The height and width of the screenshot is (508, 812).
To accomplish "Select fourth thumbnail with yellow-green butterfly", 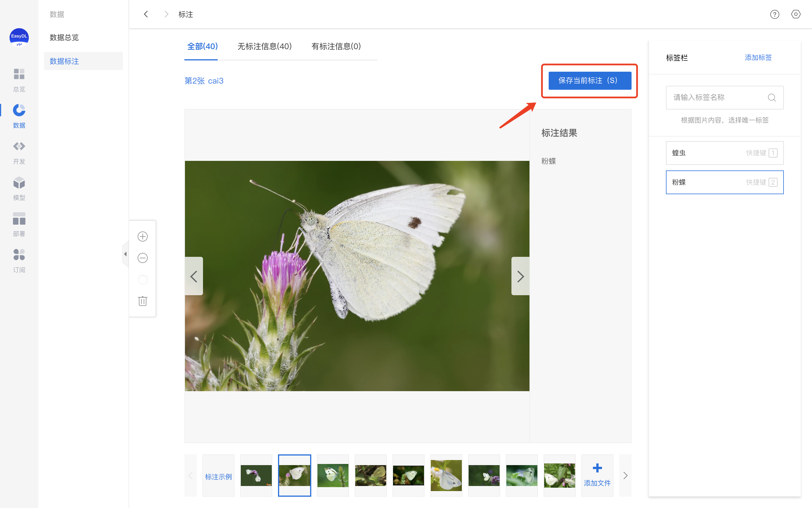I will 370,476.
